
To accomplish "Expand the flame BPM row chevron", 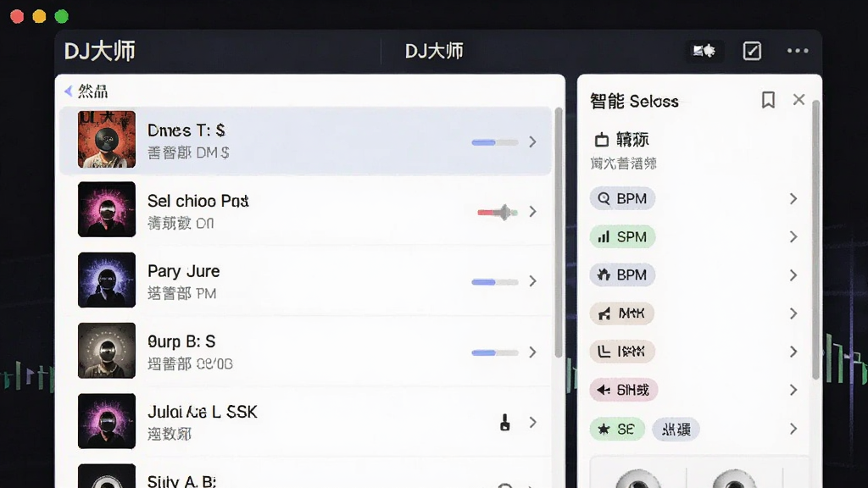I will coord(793,275).
